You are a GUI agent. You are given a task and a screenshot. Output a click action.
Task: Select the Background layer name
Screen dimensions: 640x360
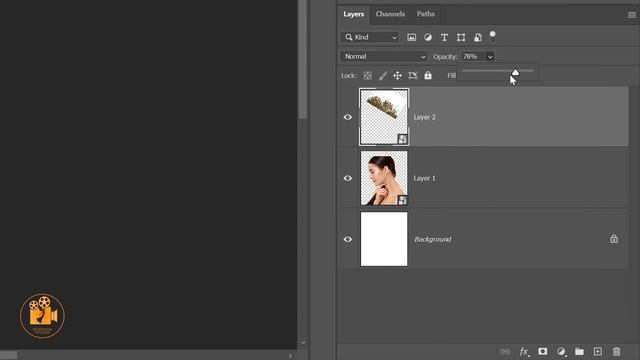433,239
